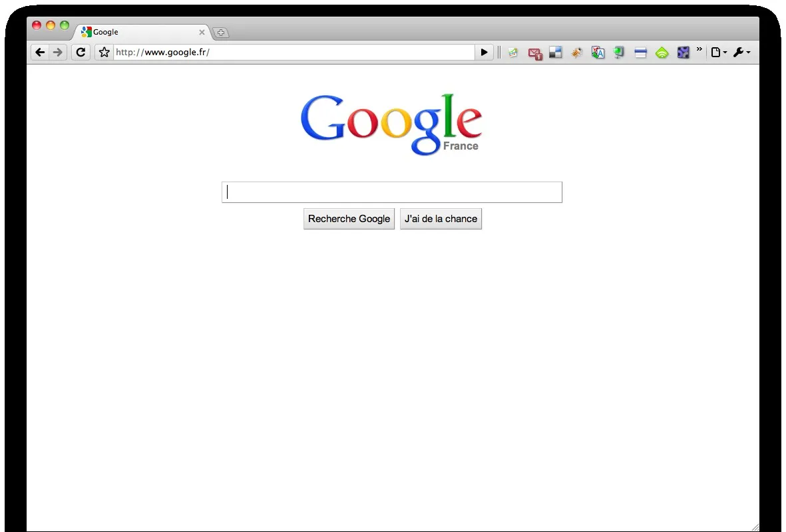Viewport: 786px width, 532px height.
Task: Click the Google France logo
Action: point(391,124)
